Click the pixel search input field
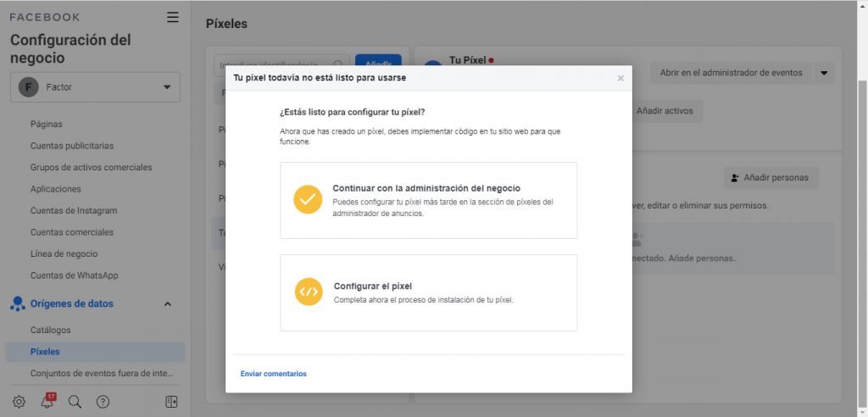868x417 pixels. pyautogui.click(x=281, y=61)
